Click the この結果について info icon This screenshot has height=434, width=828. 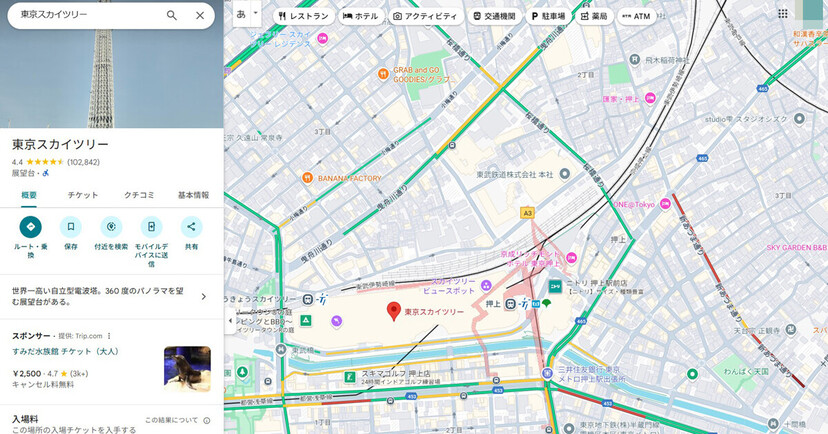pyautogui.click(x=206, y=421)
